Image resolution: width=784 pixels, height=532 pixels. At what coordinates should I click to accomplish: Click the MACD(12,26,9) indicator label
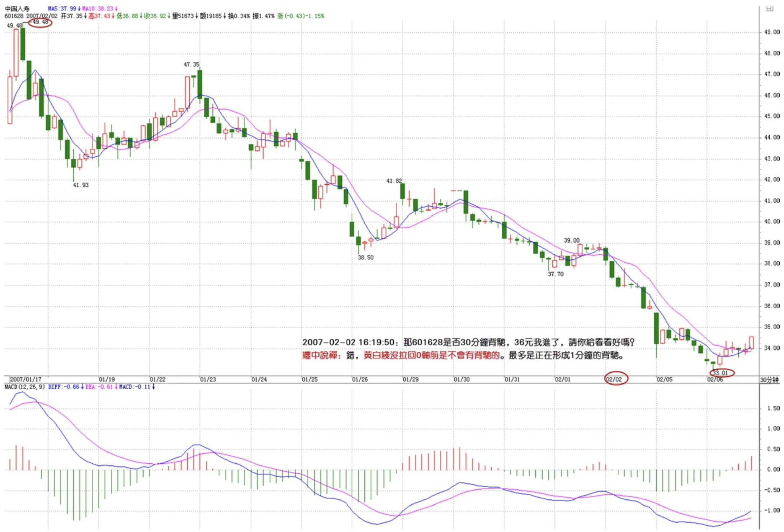[x=24, y=387]
